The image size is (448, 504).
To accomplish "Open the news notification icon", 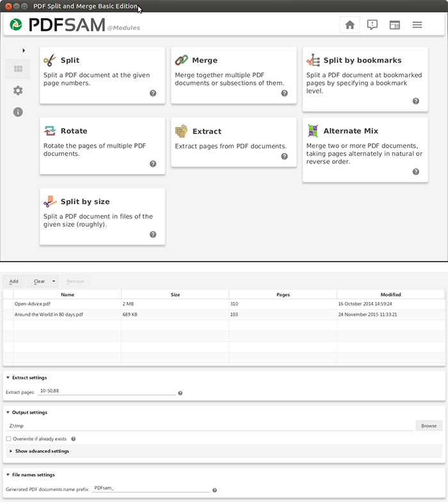I will click(x=372, y=25).
